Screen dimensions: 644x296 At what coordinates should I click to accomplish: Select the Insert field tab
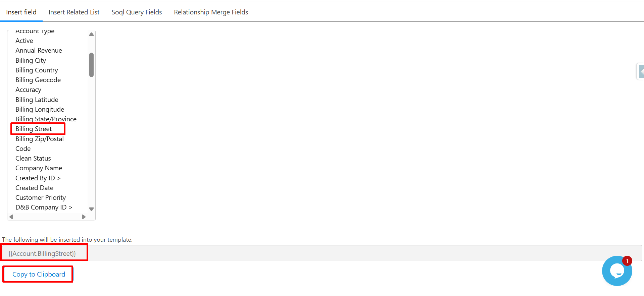click(x=21, y=12)
